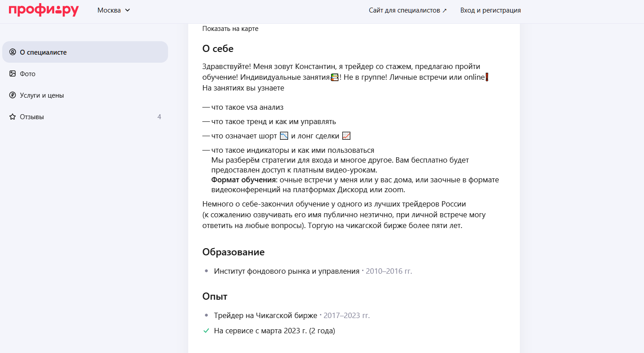644x353 pixels.
Task: Click the ruble icon beside Услуги и цены
Action: coord(13,95)
